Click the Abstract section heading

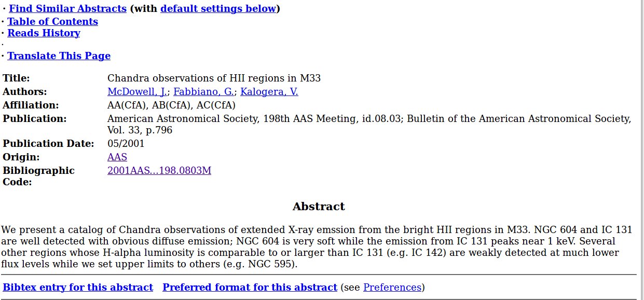[319, 207]
